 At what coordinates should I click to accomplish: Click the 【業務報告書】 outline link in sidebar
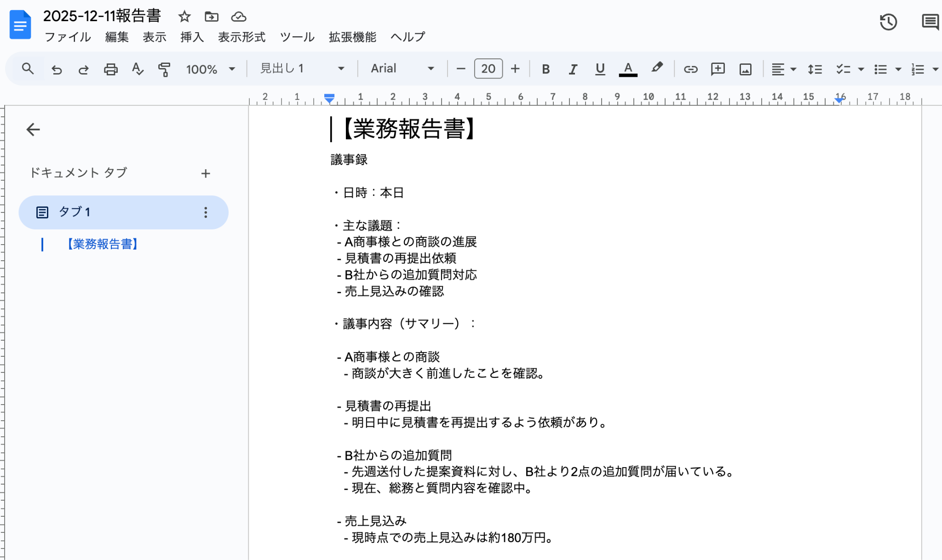(103, 244)
